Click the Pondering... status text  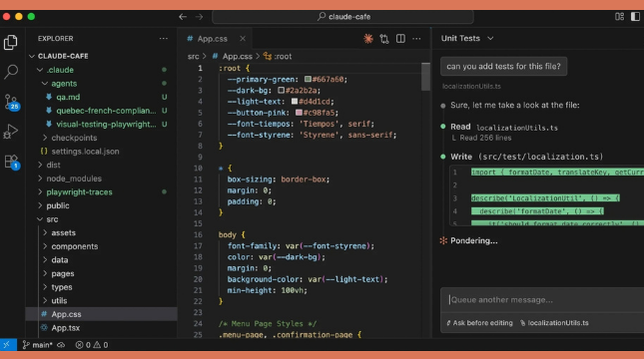(x=473, y=241)
